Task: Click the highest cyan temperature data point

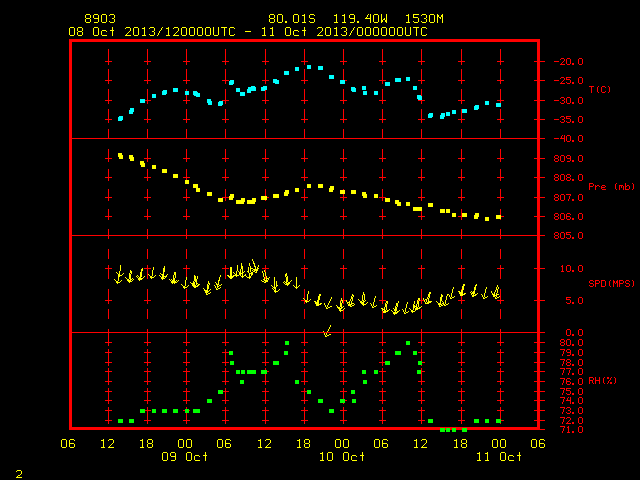Action: (x=309, y=67)
